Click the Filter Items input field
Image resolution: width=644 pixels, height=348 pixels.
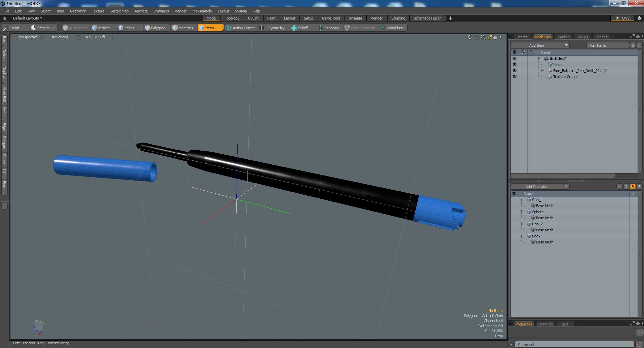607,45
